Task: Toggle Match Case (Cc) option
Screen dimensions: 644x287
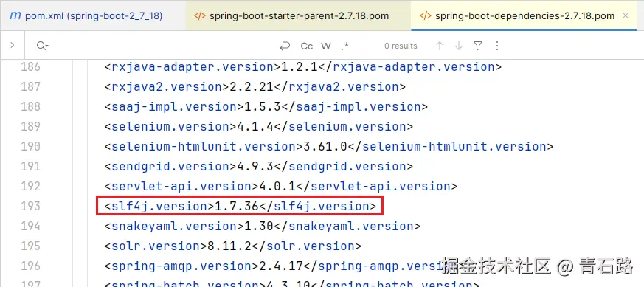Action: (306, 46)
